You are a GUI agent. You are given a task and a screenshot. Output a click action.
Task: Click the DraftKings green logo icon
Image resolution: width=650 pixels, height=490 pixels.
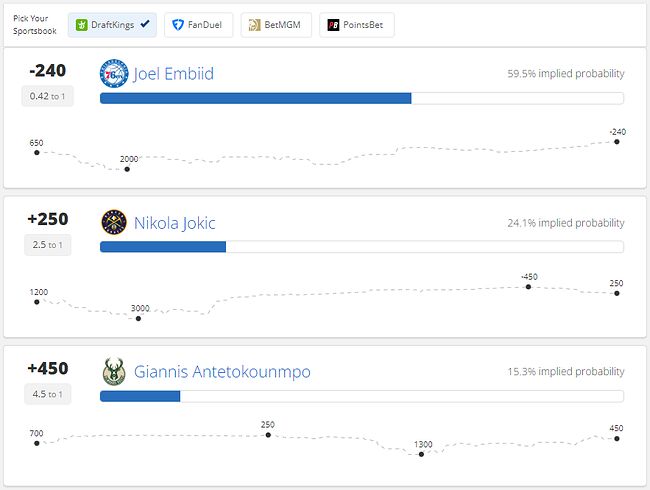coord(82,25)
